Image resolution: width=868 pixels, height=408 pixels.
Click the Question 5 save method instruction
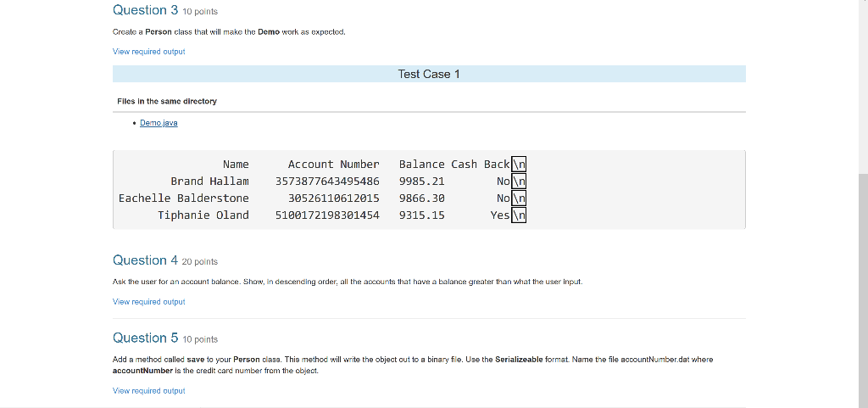tap(413, 366)
